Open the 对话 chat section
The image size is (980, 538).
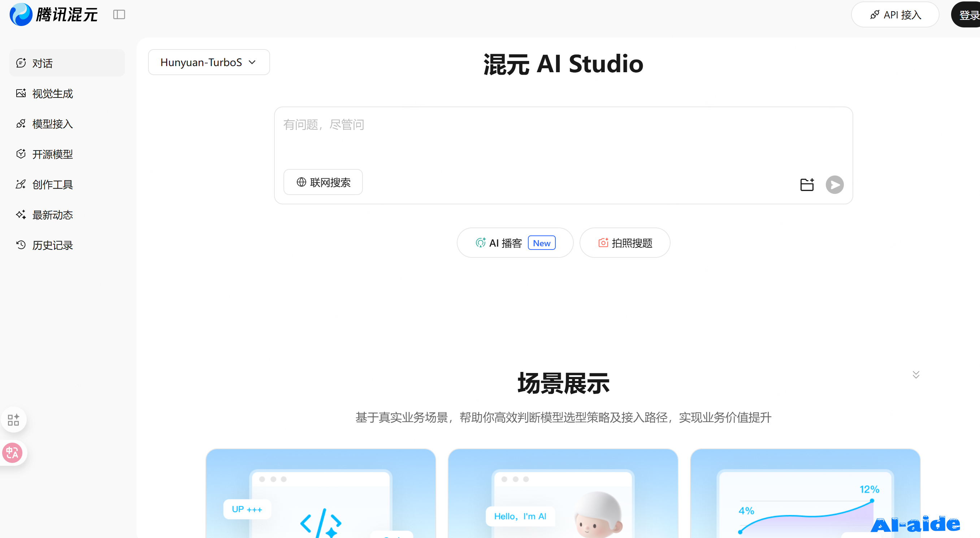(x=67, y=63)
